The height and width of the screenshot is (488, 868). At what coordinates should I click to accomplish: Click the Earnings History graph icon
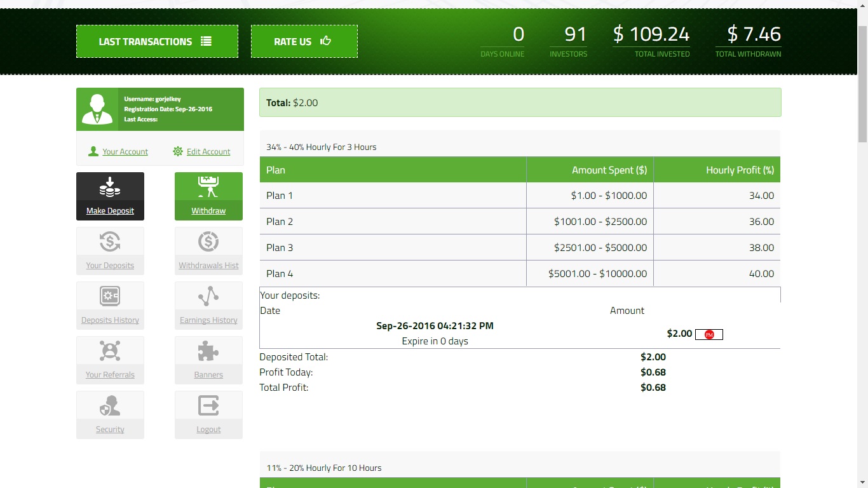click(208, 297)
